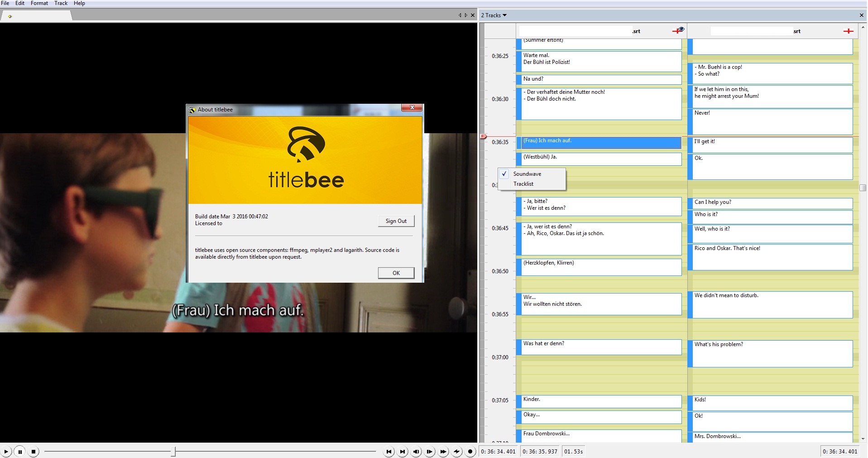Screen dimensions: 868x458
Task: Open the 2 Tracks dropdown
Action: (494, 15)
